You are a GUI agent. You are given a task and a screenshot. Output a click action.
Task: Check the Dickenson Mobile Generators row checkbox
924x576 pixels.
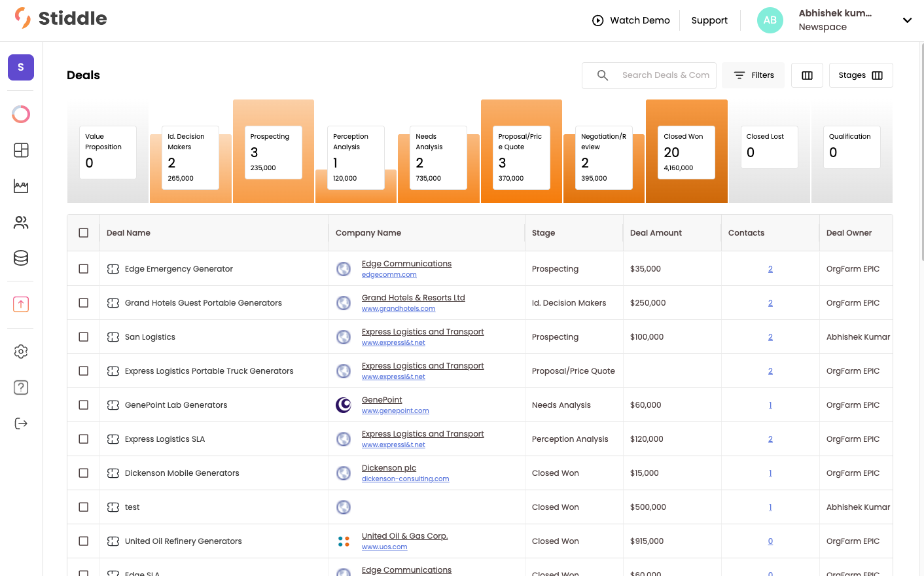point(83,473)
